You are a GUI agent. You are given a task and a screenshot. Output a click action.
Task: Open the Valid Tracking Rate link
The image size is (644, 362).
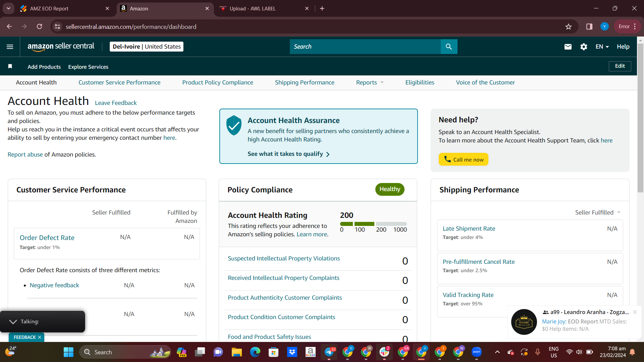468,295
